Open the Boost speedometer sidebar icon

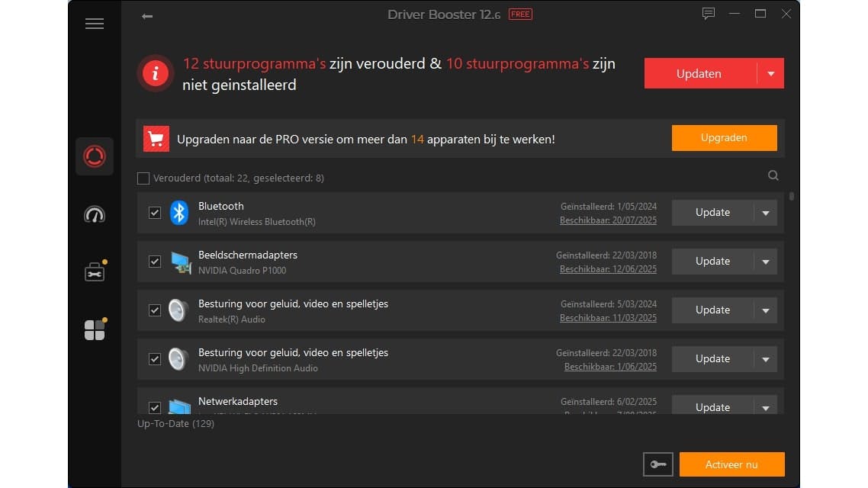pyautogui.click(x=95, y=215)
